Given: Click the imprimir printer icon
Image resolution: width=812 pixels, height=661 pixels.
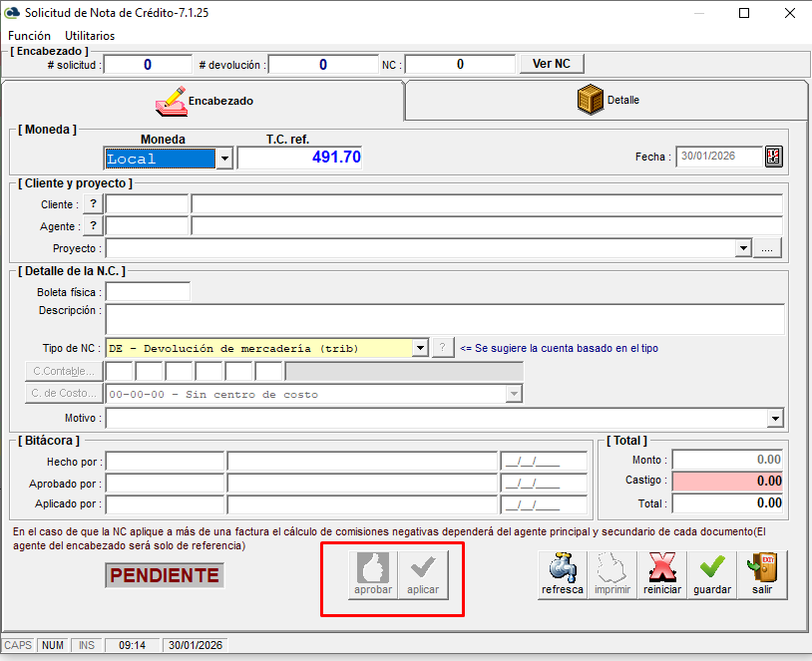Looking at the screenshot, I should pyautogui.click(x=612, y=574).
